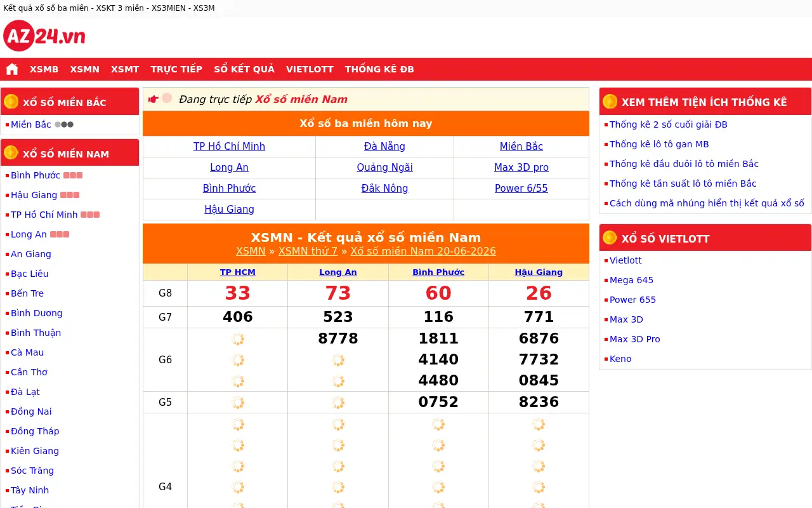
Task: Open Thống kê lô tô gan MB
Action: [659, 144]
